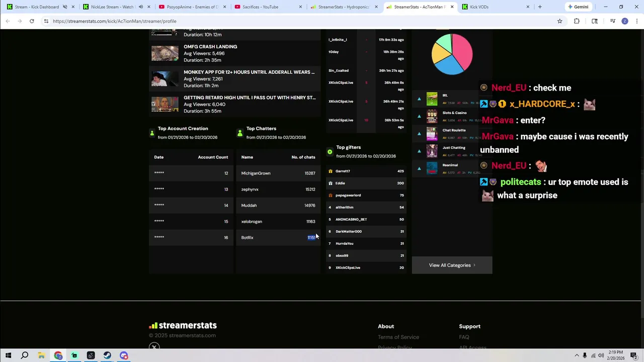
Task: Click the OMFG CRASH LANDING title
Action: point(210,47)
